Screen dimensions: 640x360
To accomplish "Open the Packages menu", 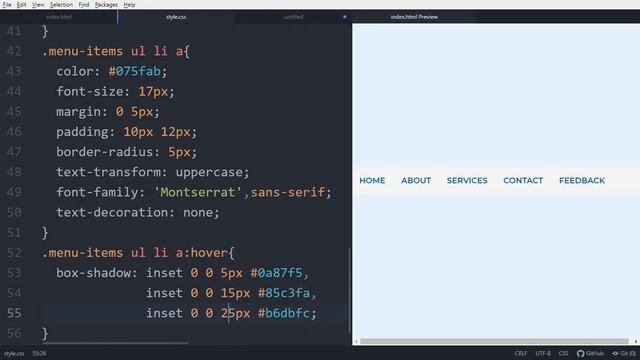I will pos(106,5).
